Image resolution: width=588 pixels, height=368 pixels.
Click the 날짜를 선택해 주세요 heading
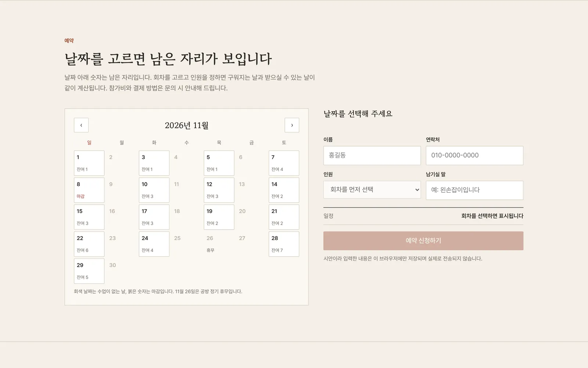click(358, 114)
